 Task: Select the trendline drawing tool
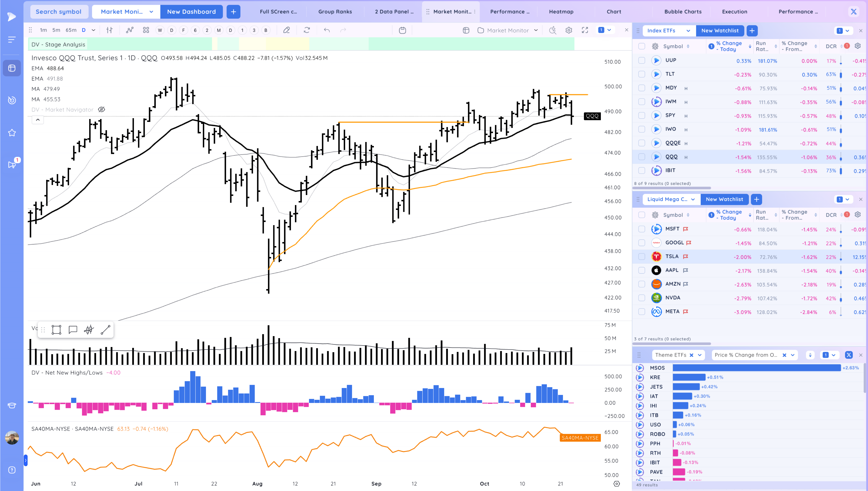point(106,329)
